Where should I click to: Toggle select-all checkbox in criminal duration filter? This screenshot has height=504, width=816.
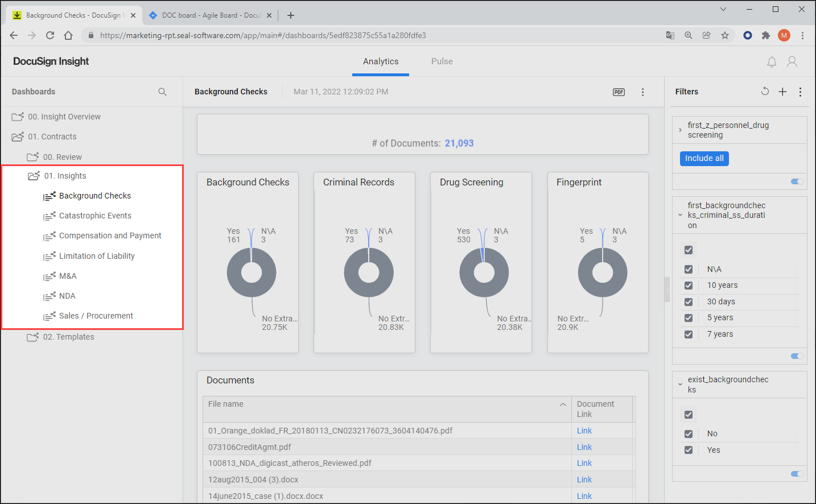(x=689, y=250)
